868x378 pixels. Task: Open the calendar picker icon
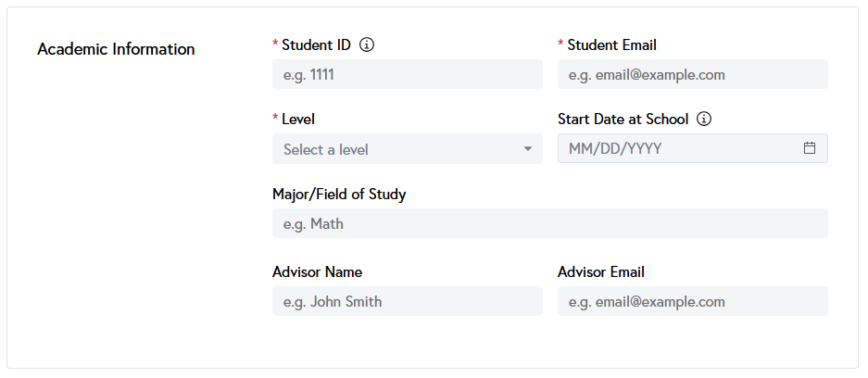810,148
